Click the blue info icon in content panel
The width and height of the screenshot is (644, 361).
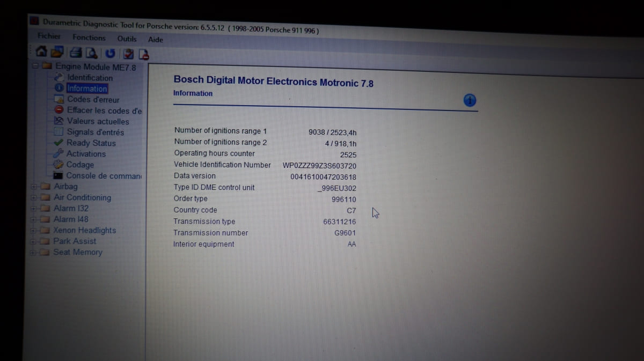pos(470,100)
